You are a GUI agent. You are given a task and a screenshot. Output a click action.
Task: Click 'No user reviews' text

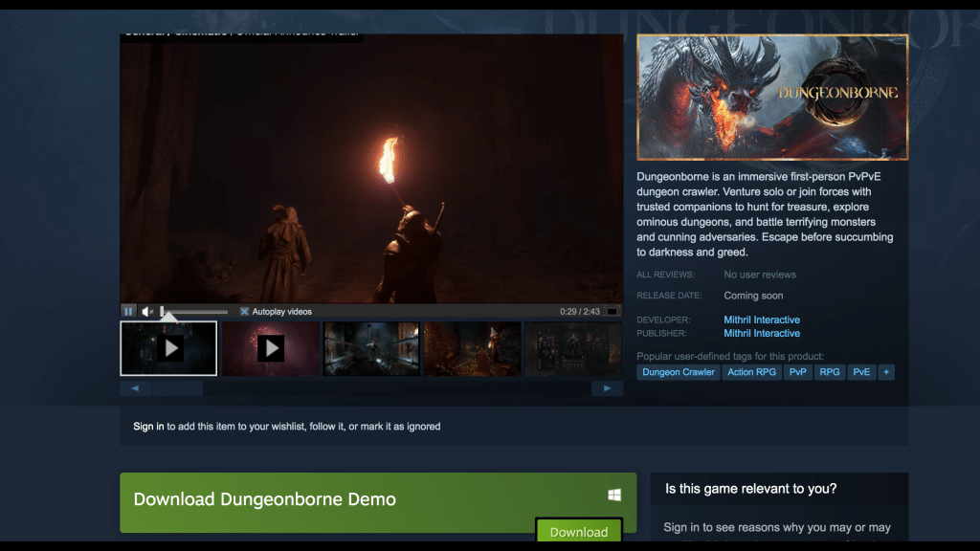pos(760,275)
